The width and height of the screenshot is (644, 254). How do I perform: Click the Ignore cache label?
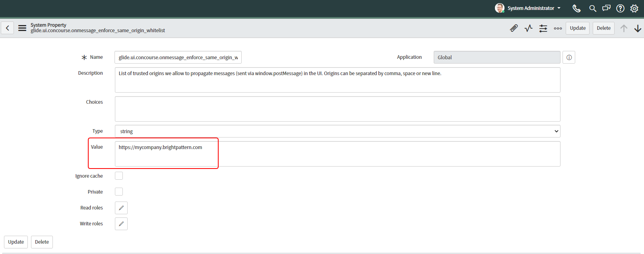pos(89,176)
